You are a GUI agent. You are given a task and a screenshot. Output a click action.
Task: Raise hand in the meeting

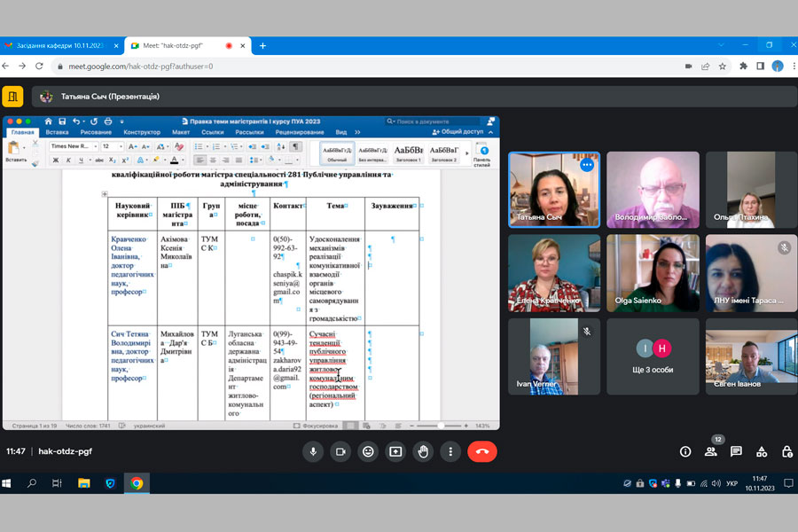423,451
